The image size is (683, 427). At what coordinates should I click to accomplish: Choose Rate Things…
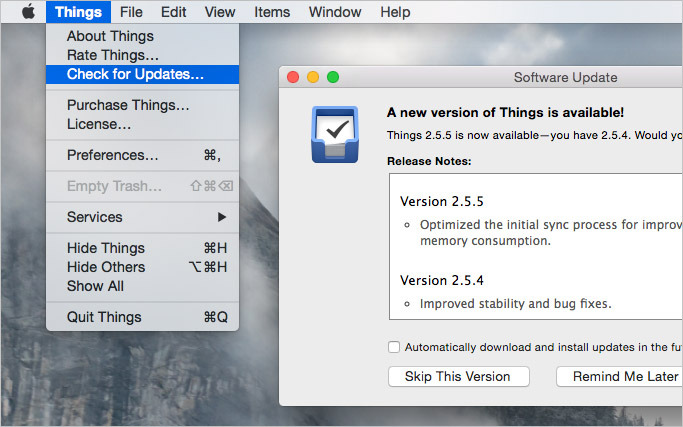coord(142,55)
